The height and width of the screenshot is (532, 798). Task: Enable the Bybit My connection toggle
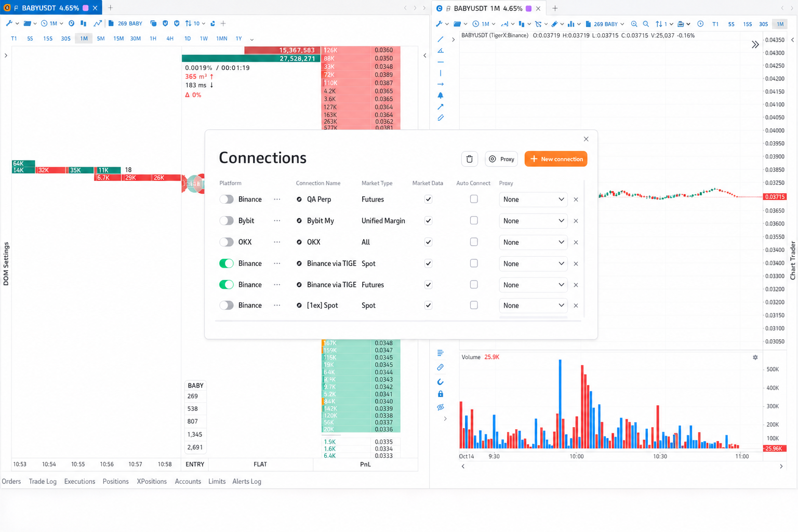tap(227, 221)
